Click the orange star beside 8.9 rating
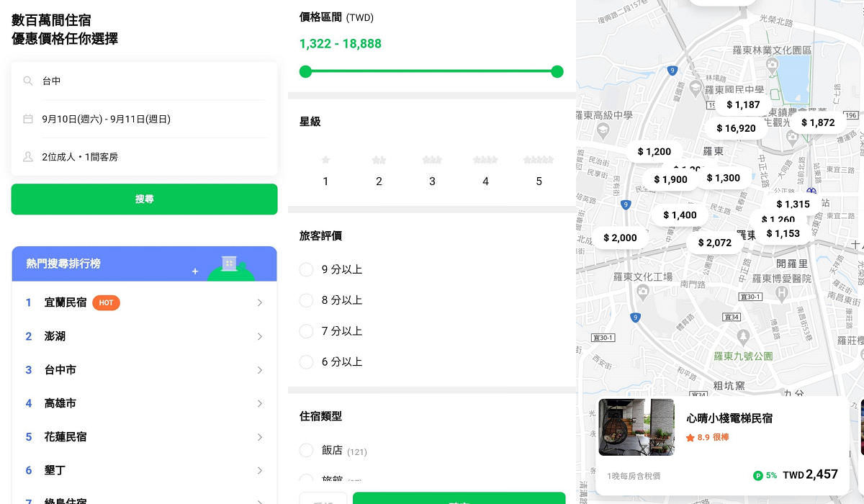This screenshot has width=864, height=504. tap(689, 436)
